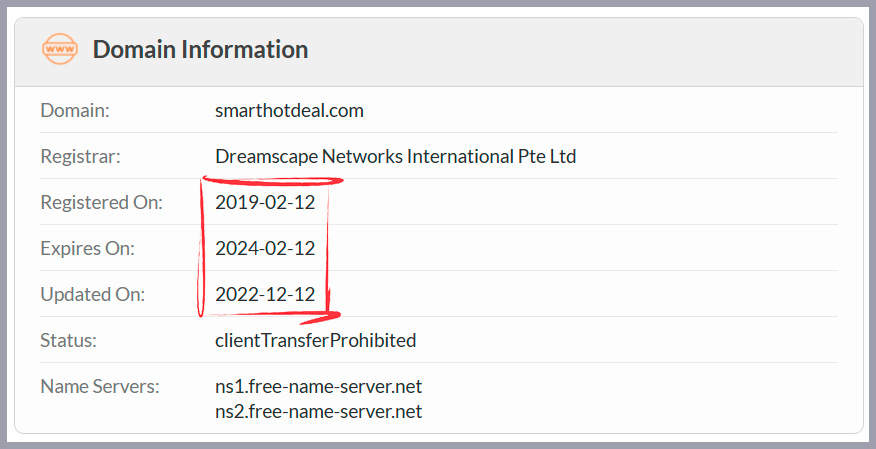Select the smarthotdeal.com domain name
876x449 pixels.
pos(289,110)
